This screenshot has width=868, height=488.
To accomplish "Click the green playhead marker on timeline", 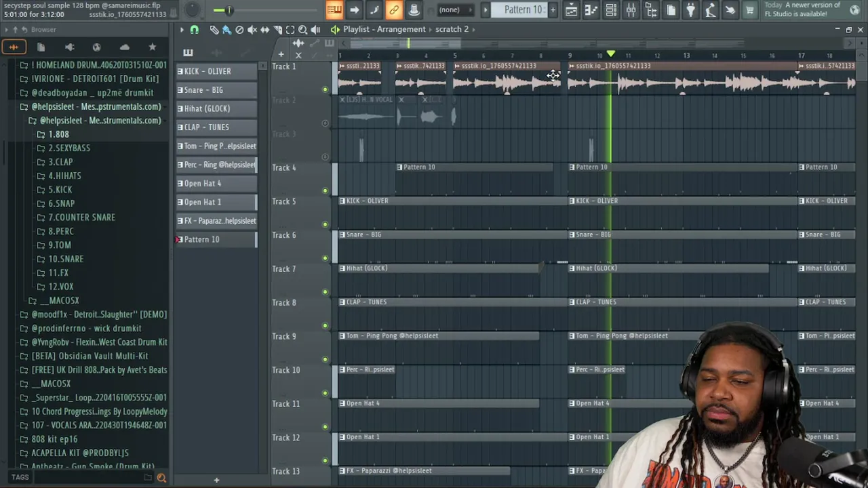I will pos(611,54).
